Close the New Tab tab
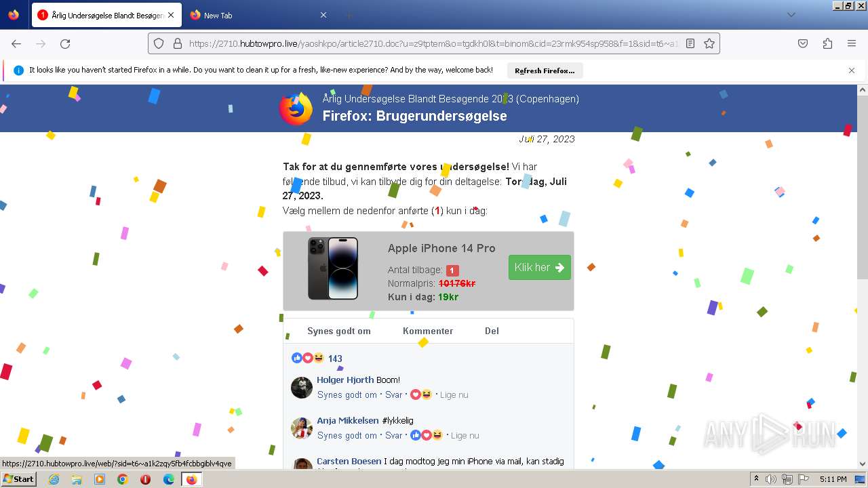868x488 pixels. (x=323, y=15)
